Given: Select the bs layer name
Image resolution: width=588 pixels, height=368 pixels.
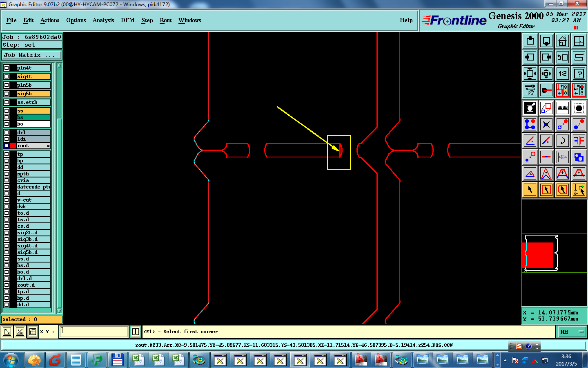Looking at the screenshot, I should [33, 117].
